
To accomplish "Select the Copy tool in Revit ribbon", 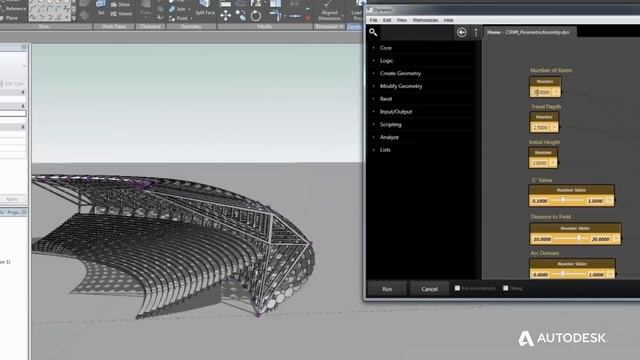I will pyautogui.click(x=240, y=16).
